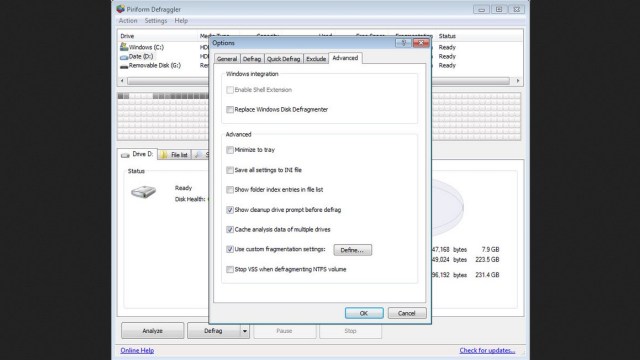Image resolution: width=640 pixels, height=360 pixels.
Task: Click the 231.4 GB capacity value
Action: coord(487,275)
